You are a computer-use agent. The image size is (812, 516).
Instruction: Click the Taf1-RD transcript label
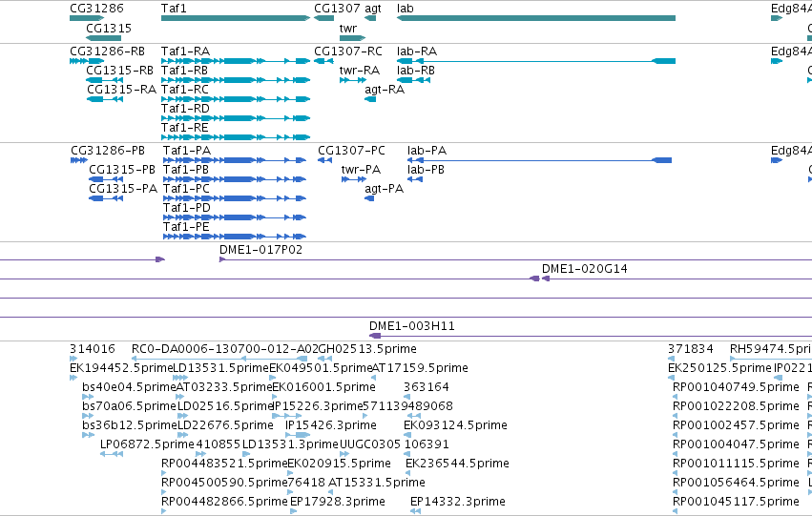[185, 109]
